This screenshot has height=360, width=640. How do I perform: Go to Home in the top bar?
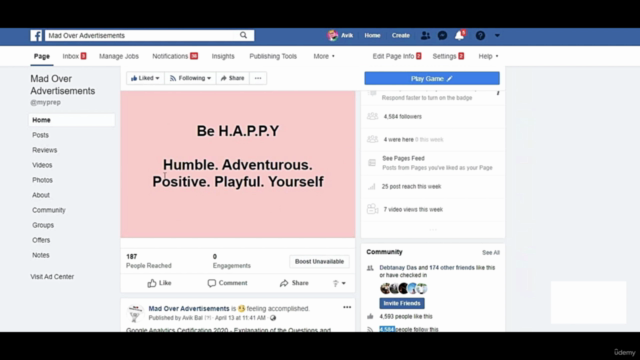[372, 36]
